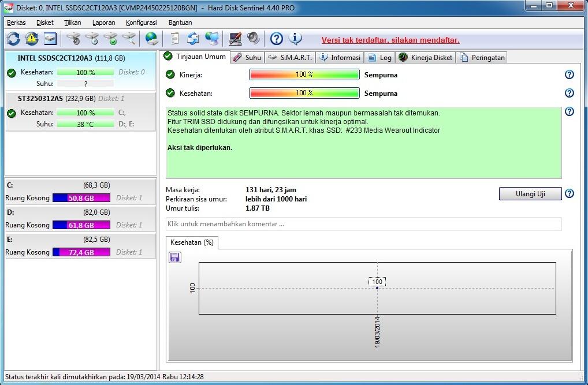Click the 'lebih dari 1000 hari' value
Viewport: 588px width, 385px height.
276,199
